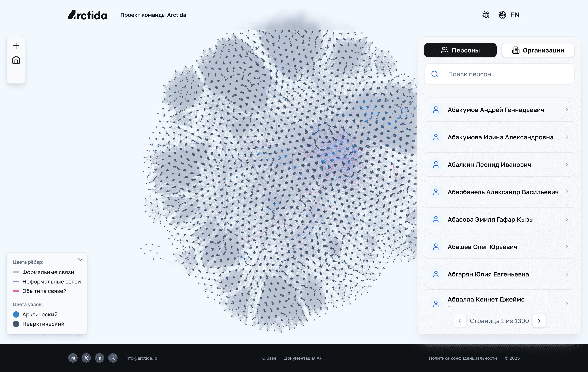Open the LinkedIn footer icon

99,358
